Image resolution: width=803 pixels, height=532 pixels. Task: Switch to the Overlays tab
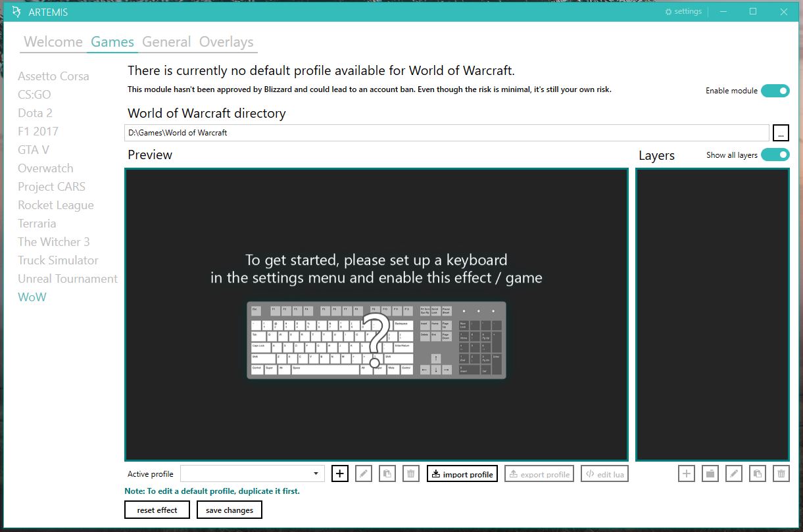(x=226, y=41)
